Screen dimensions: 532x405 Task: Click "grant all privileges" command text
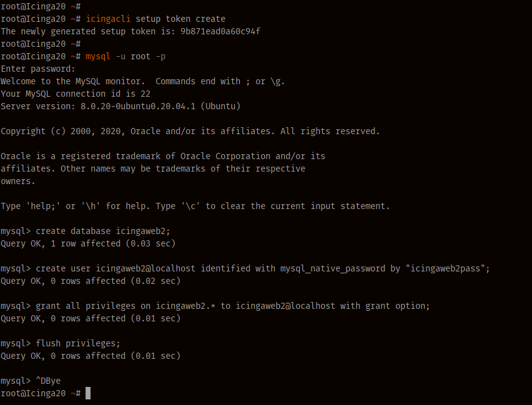[x=86, y=306]
